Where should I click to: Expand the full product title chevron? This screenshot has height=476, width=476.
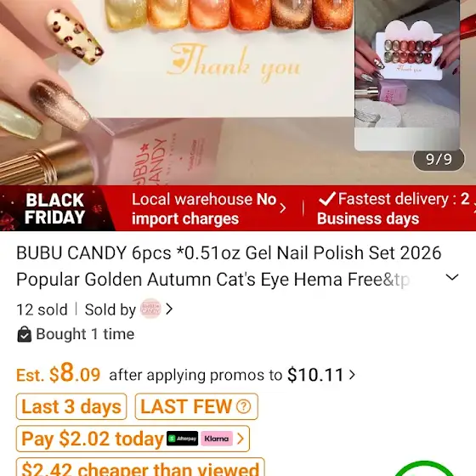point(451,277)
